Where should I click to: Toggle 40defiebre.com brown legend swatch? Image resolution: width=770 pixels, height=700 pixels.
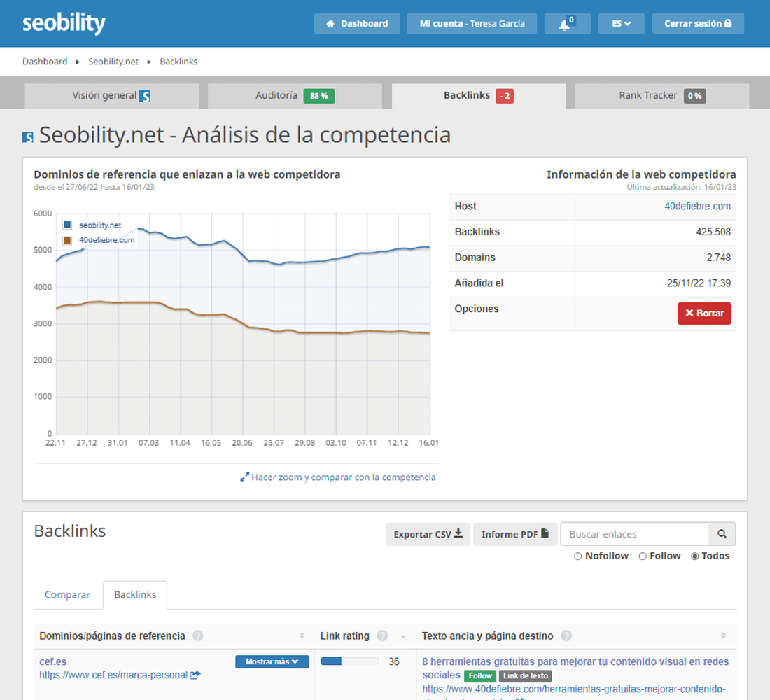tap(67, 240)
